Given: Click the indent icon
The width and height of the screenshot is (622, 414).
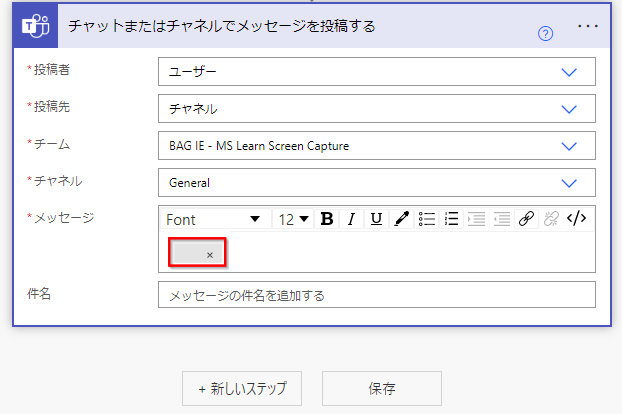Looking at the screenshot, I should point(476,219).
